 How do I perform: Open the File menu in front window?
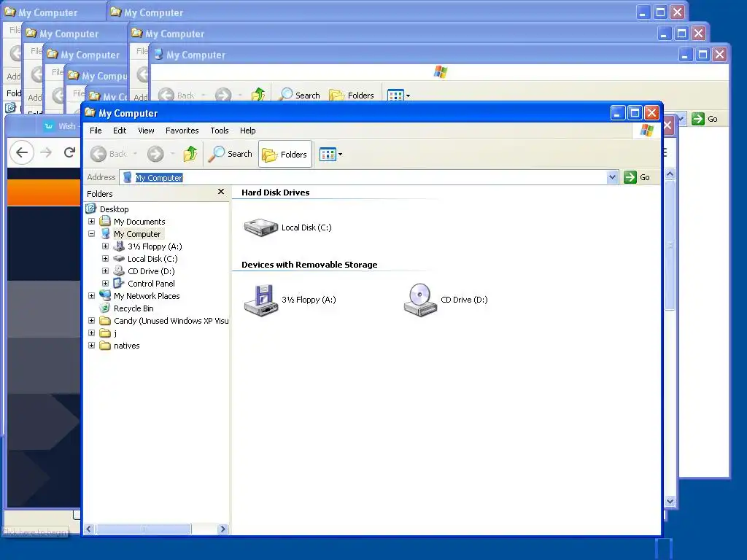point(96,131)
